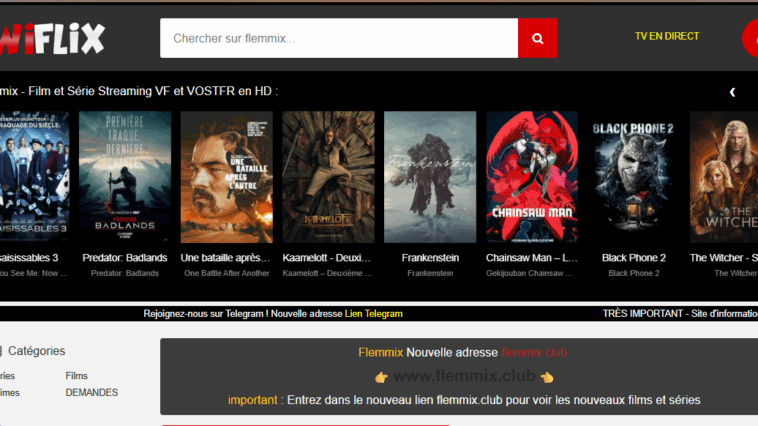The height and width of the screenshot is (426, 758).
Task: Open the Wiflix logo home link
Action: coord(52,38)
